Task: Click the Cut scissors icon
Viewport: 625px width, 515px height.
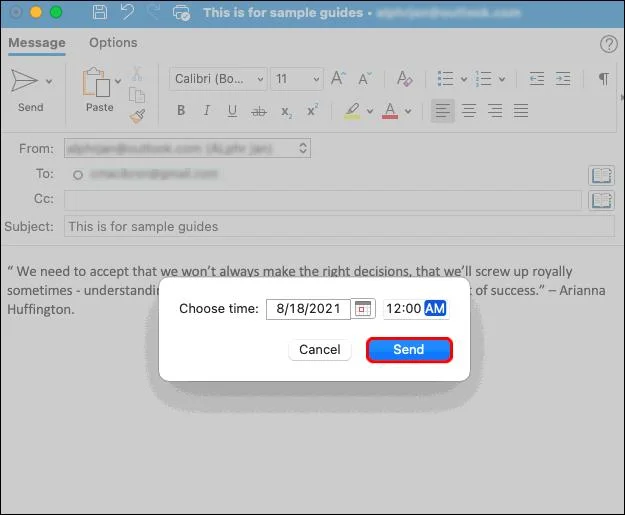Action: 137,73
